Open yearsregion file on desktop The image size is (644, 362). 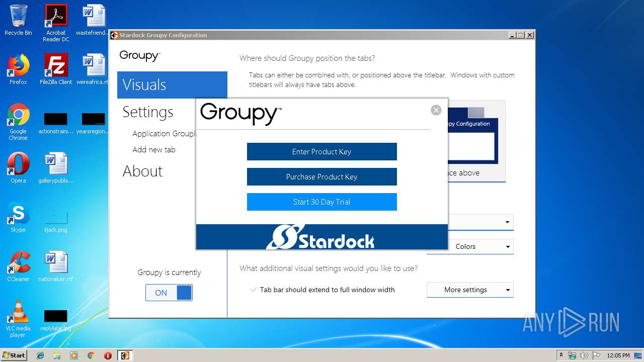coord(94,124)
